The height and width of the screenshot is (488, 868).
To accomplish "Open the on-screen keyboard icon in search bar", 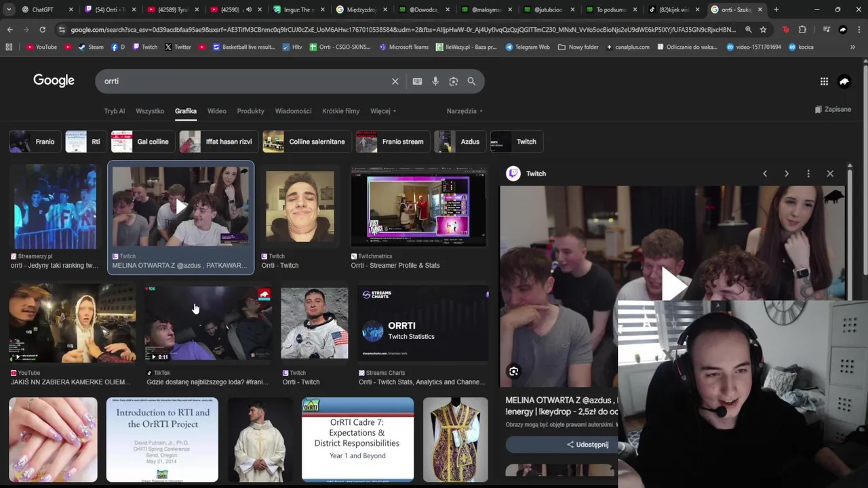I will tap(417, 81).
